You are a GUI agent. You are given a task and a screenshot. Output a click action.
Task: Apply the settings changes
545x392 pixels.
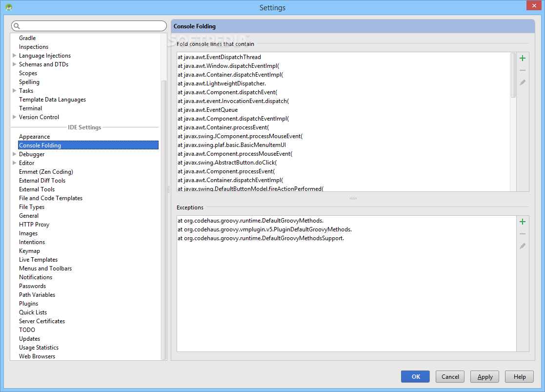click(x=485, y=376)
